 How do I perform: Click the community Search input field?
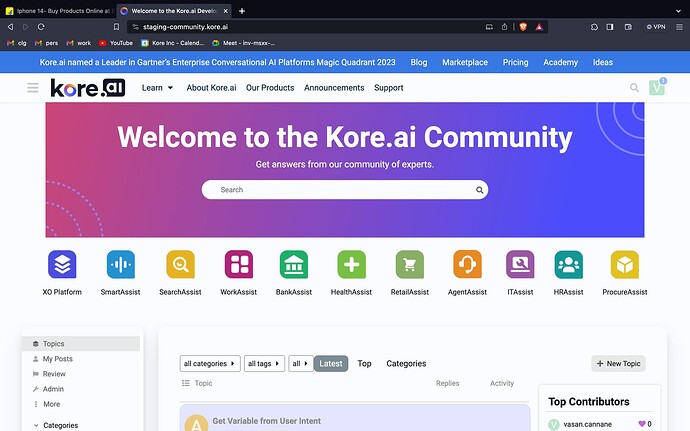(x=345, y=190)
